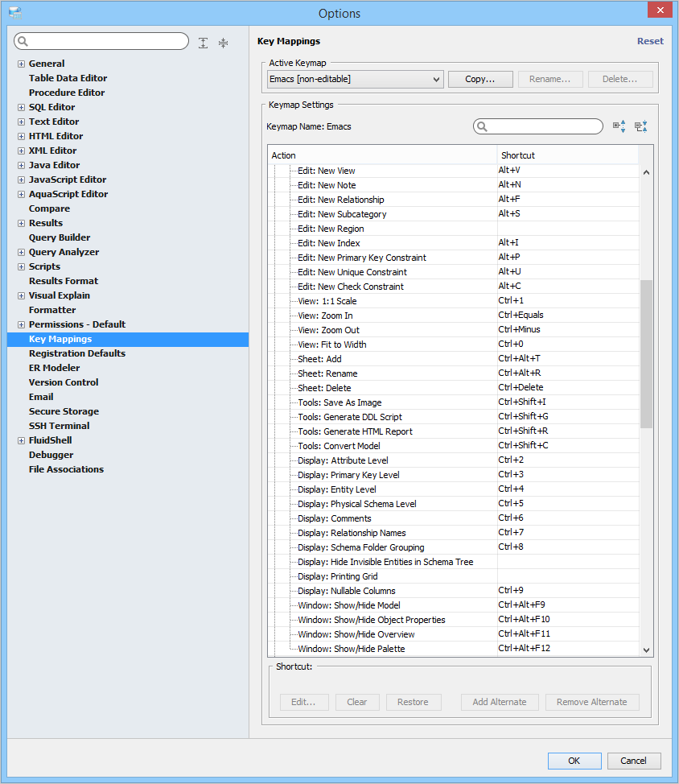Click OK to confirm options
The width and height of the screenshot is (679, 784).
click(574, 761)
